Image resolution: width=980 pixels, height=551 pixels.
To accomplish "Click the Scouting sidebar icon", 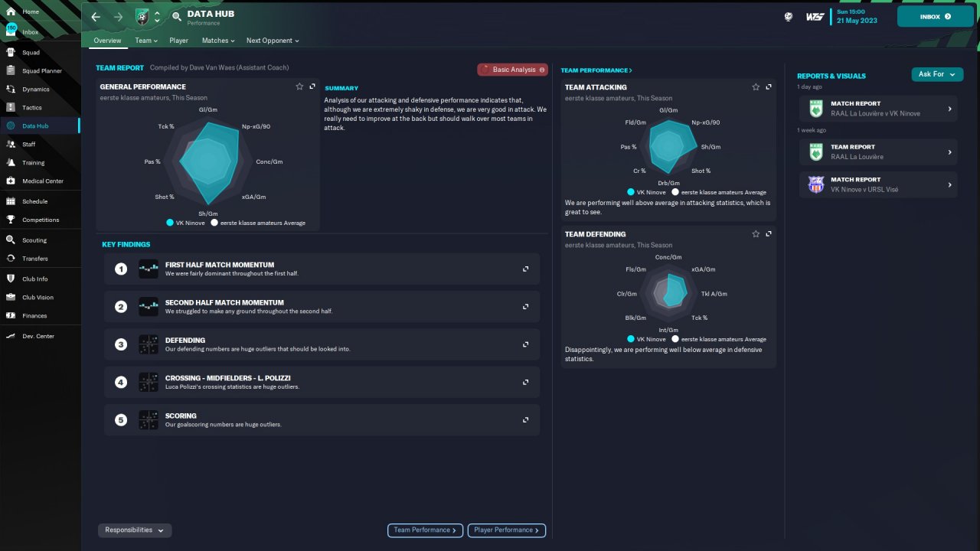I will (x=11, y=240).
